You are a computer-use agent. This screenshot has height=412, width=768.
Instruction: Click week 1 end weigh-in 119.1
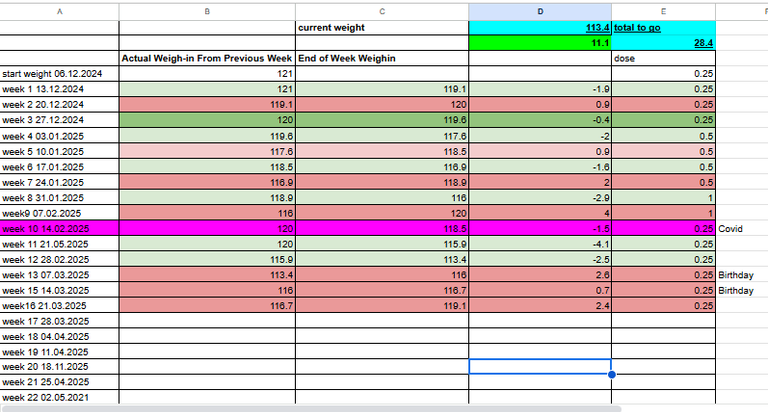pyautogui.click(x=382, y=89)
